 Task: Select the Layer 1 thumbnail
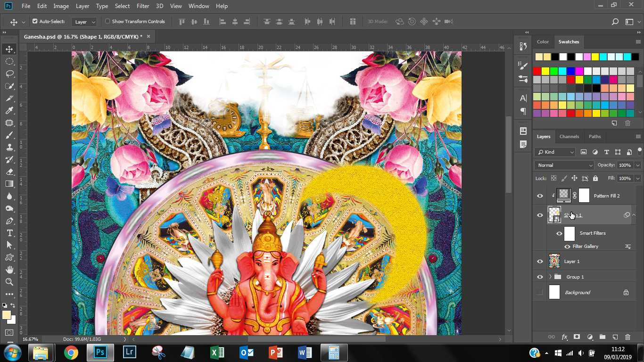554,261
